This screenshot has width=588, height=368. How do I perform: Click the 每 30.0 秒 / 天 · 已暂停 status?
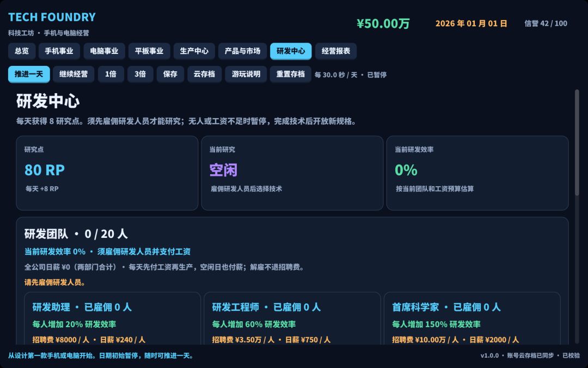[351, 75]
